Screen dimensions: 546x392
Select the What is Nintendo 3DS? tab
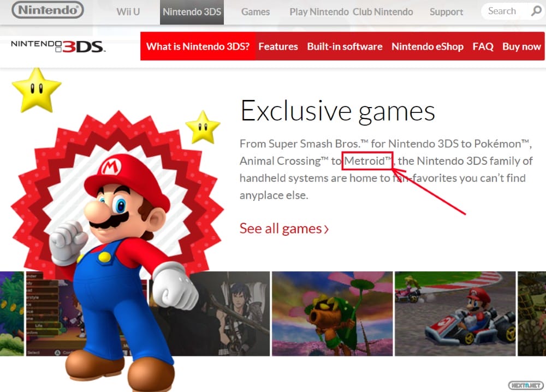198,46
